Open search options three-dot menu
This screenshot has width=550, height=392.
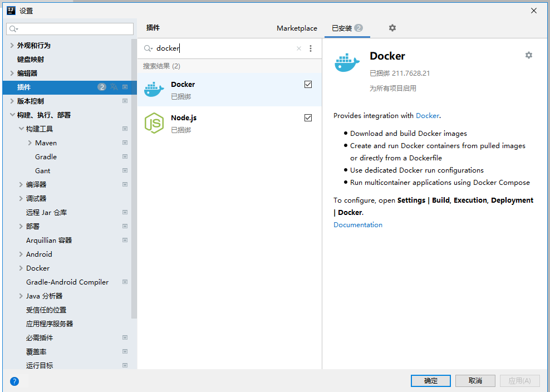pyautogui.click(x=311, y=48)
